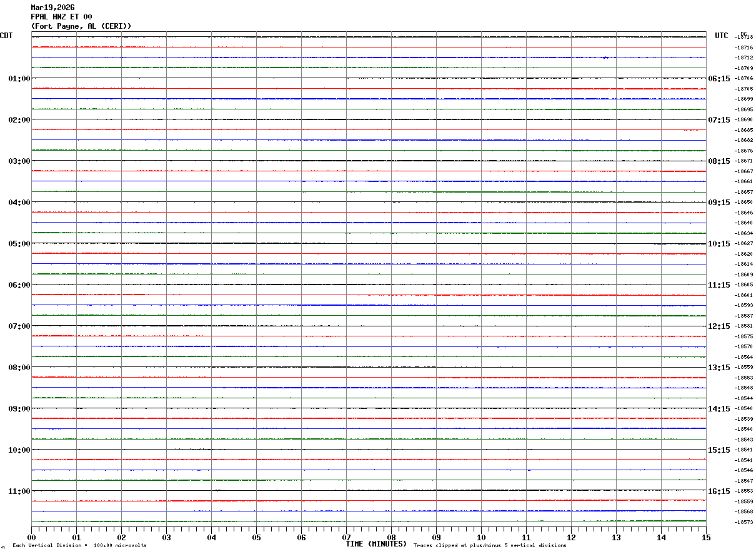The image size is (756, 554).
Task: Click the 01:00 CDT time label
Action: 19,79
